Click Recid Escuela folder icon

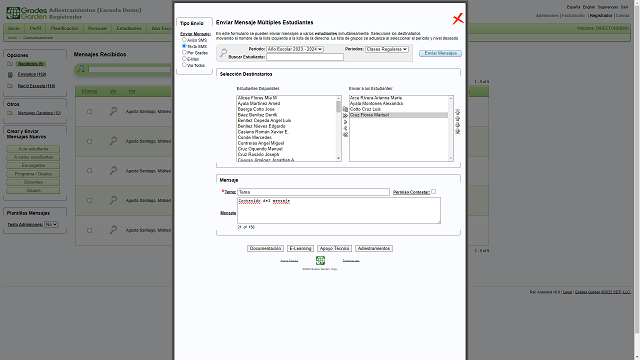pyautogui.click(x=10, y=86)
